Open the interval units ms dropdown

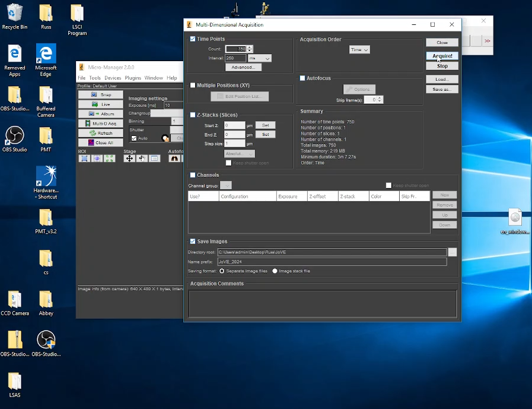point(260,58)
